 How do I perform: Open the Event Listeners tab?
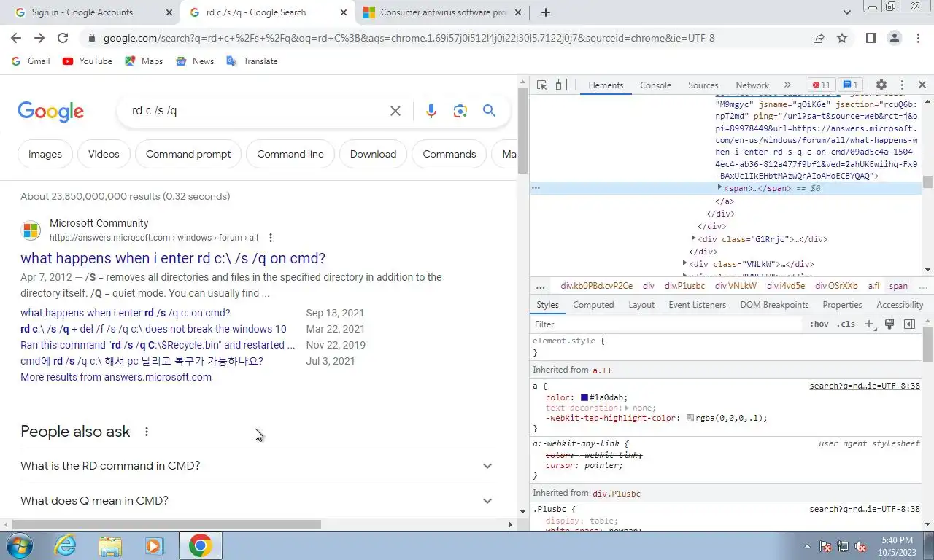(697, 305)
